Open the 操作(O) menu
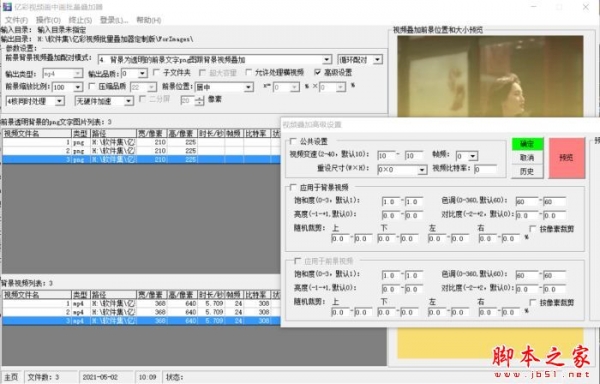The height and width of the screenshot is (384, 600). 48,20
